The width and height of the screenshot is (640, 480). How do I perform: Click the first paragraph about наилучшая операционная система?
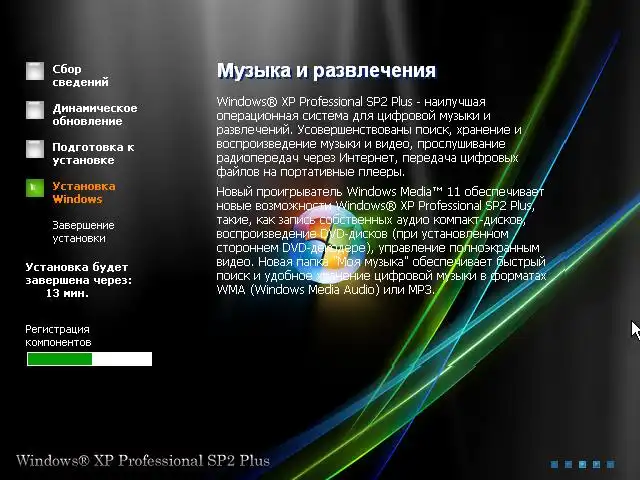point(369,137)
